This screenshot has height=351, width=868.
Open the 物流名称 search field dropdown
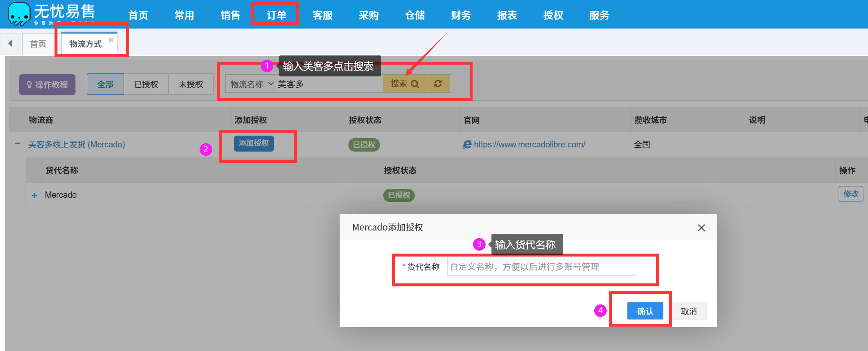252,84
